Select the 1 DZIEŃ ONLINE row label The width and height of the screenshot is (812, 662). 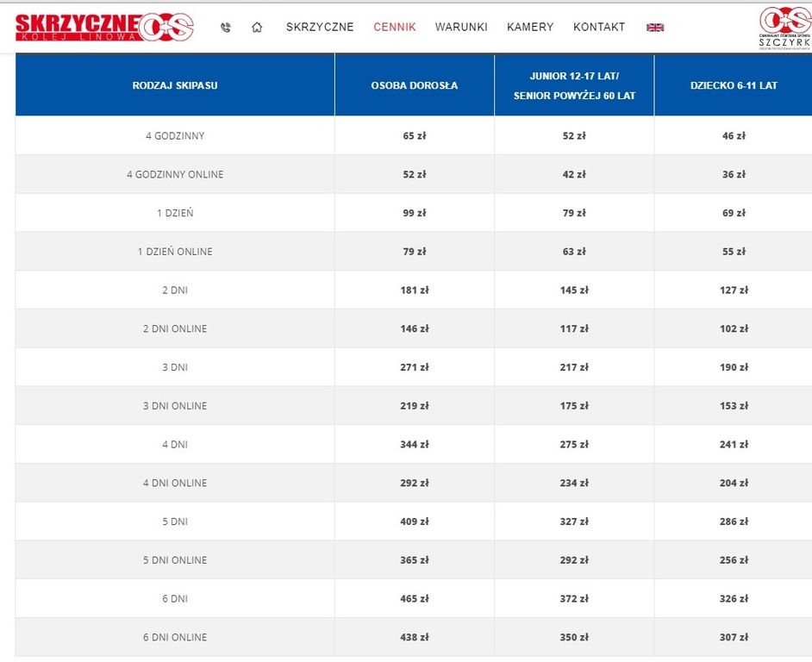175,252
